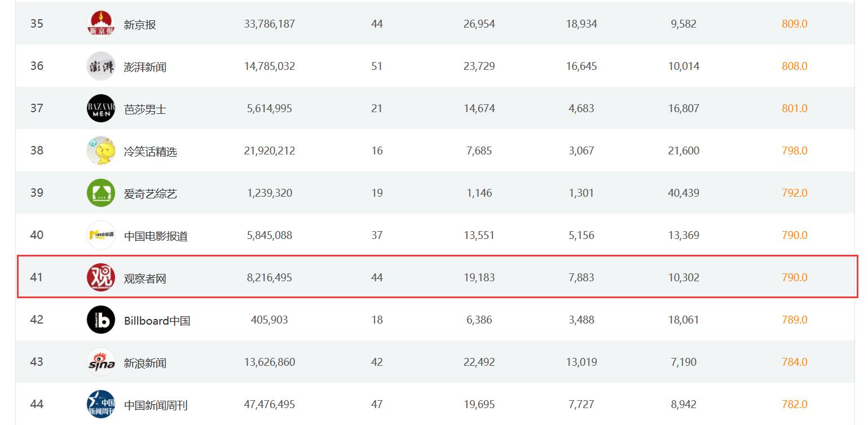Click the red 观察者网 logo icon
The width and height of the screenshot is (868, 425).
[101, 277]
